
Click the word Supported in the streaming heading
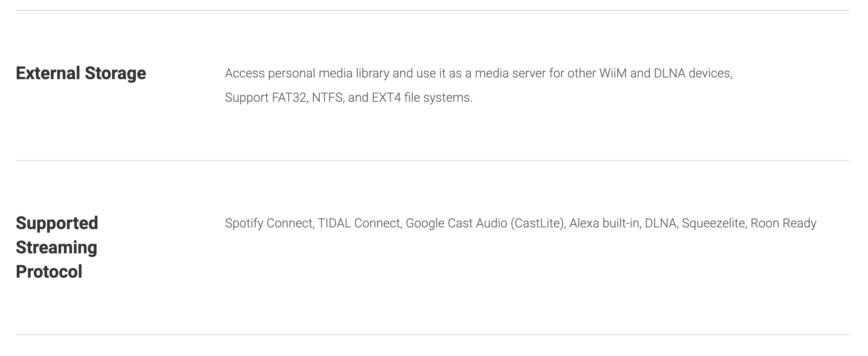click(x=57, y=223)
